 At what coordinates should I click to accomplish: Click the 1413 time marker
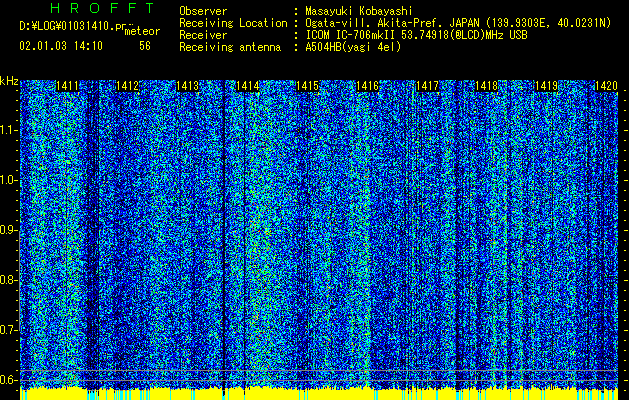click(x=187, y=86)
